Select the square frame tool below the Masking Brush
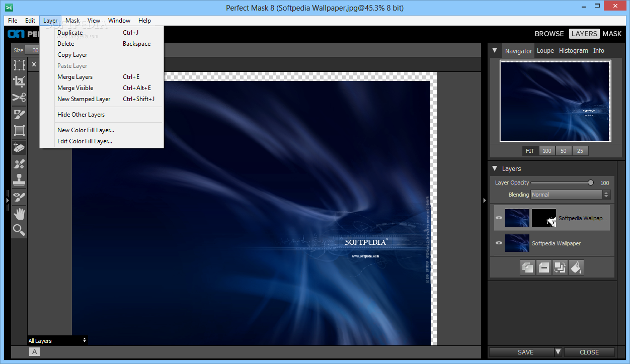 click(19, 131)
